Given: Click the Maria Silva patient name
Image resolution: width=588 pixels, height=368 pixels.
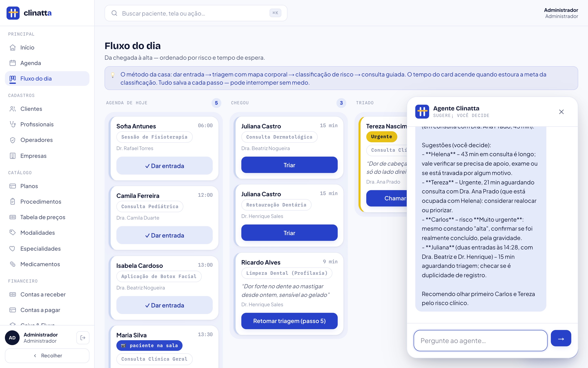Looking at the screenshot, I should tap(131, 335).
